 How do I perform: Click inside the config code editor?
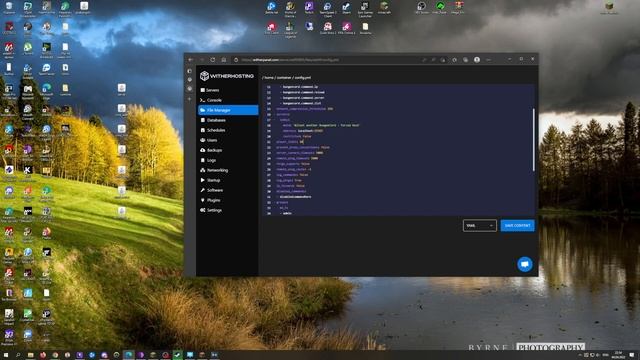point(398,150)
